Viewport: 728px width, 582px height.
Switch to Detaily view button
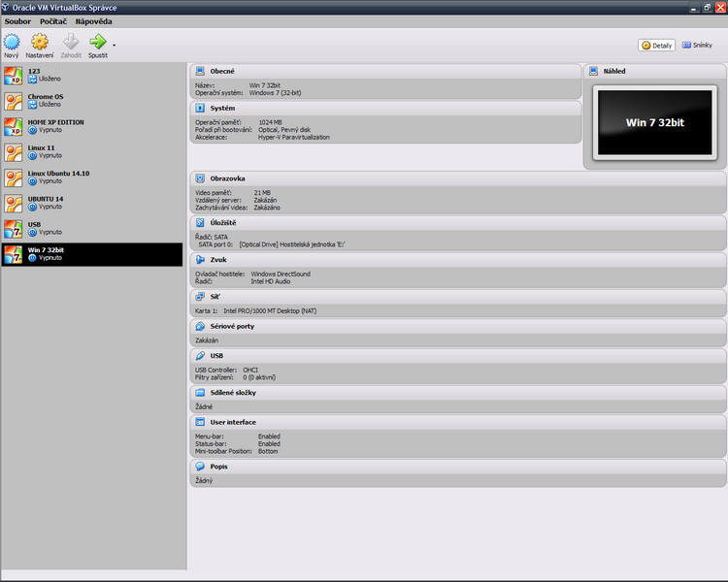[x=656, y=46]
